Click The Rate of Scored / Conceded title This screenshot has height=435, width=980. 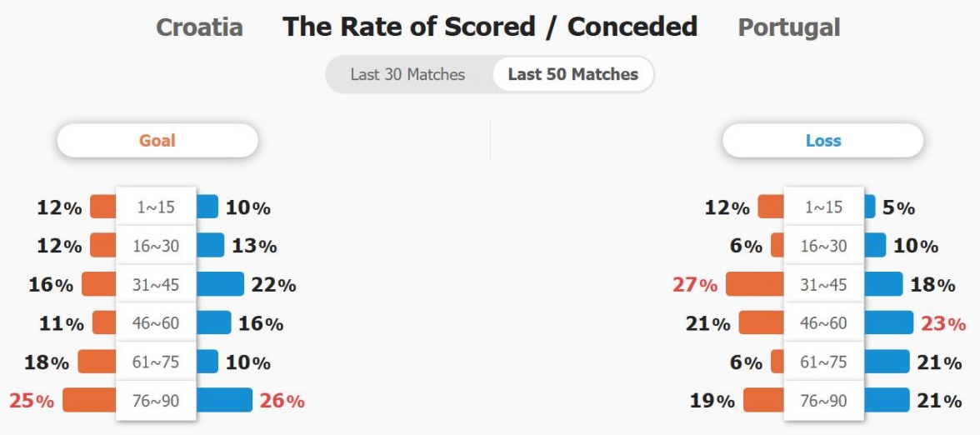click(x=490, y=27)
